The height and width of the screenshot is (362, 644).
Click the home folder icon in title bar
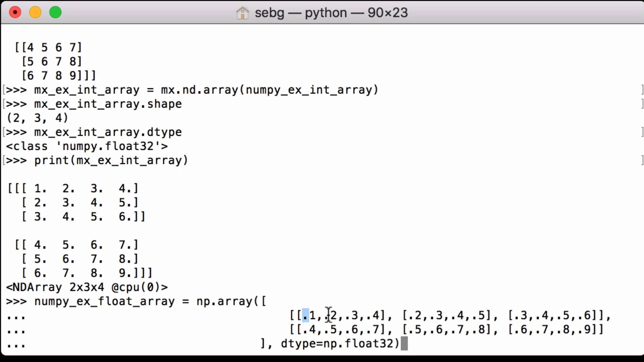click(x=242, y=13)
